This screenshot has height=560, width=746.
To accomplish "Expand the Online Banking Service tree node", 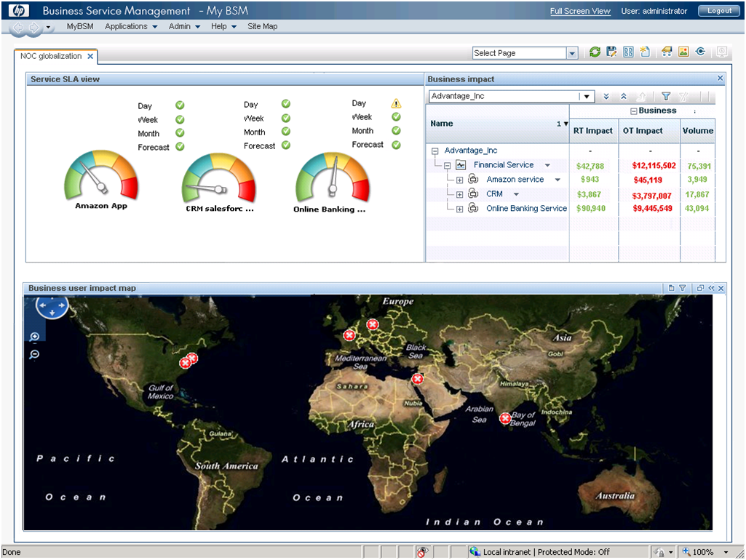I will point(459,209).
